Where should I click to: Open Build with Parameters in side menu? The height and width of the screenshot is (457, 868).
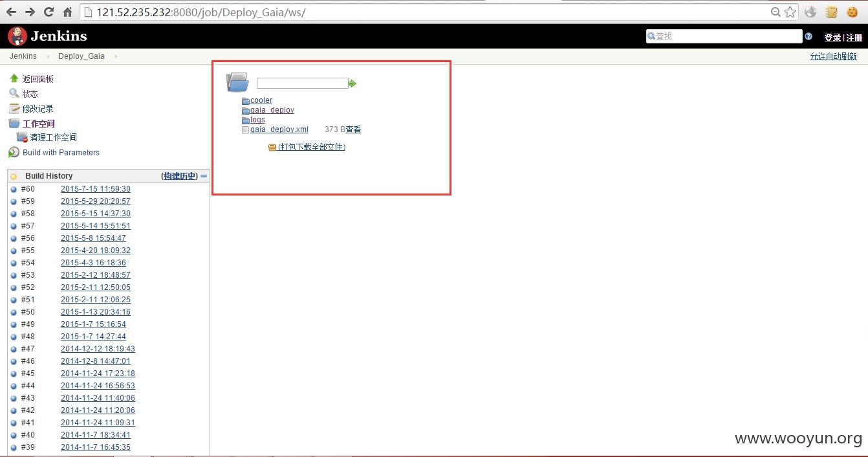click(x=61, y=153)
